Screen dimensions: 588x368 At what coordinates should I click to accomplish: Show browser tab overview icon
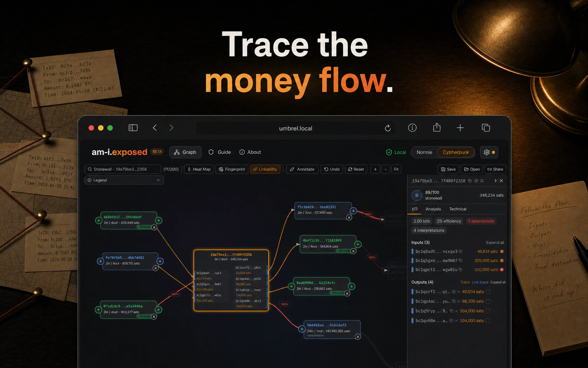(486, 128)
